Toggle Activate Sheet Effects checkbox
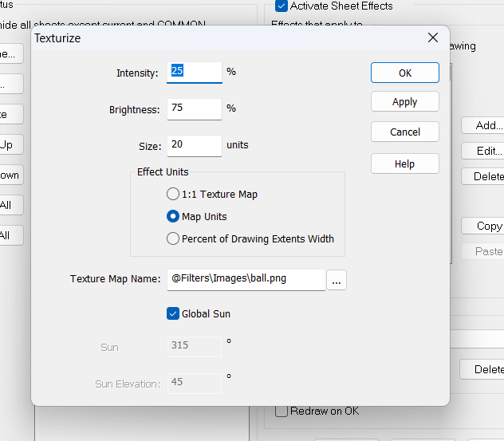The height and width of the screenshot is (441, 504). (x=281, y=6)
